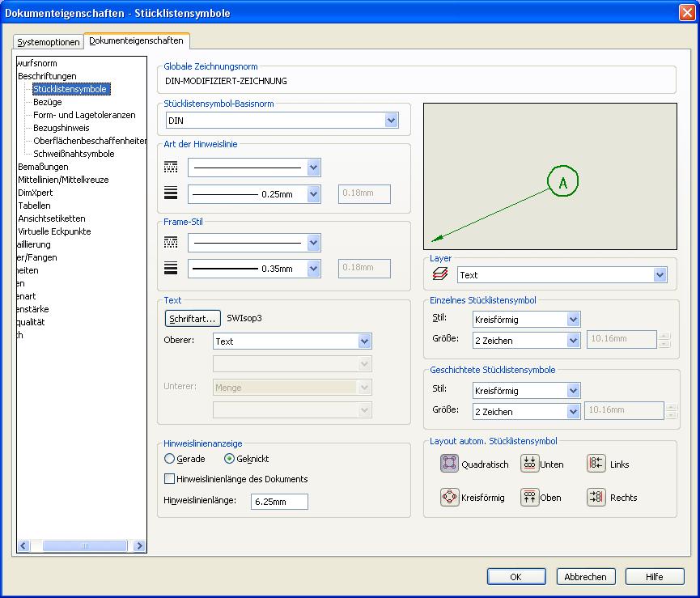Viewport: 700px width, 598px height.
Task: Click the tree scrollbar right arrow
Action: coord(140,545)
